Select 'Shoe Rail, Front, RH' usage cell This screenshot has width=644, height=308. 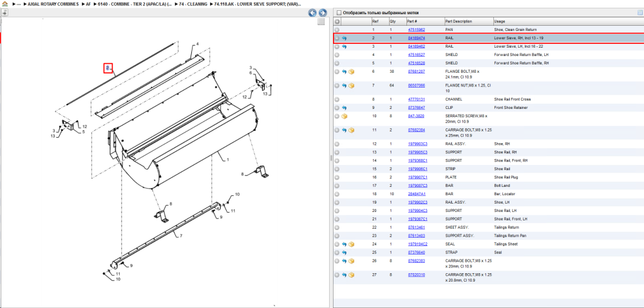[x=511, y=160]
